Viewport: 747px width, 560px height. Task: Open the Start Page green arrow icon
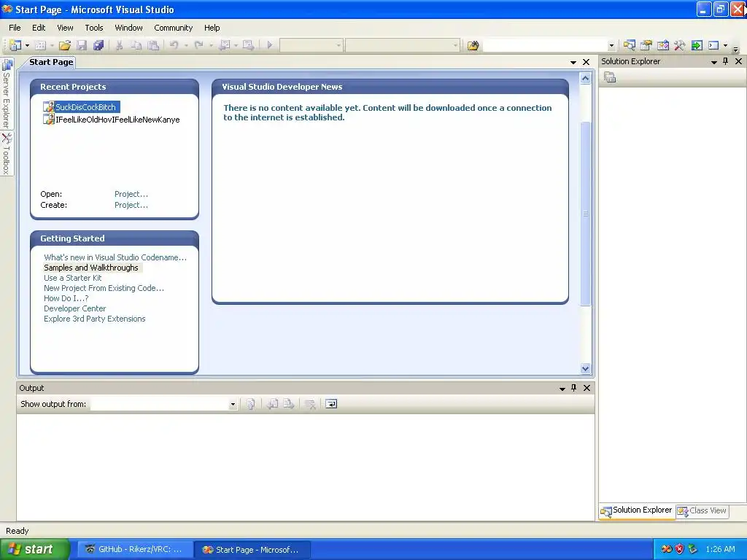click(x=697, y=45)
